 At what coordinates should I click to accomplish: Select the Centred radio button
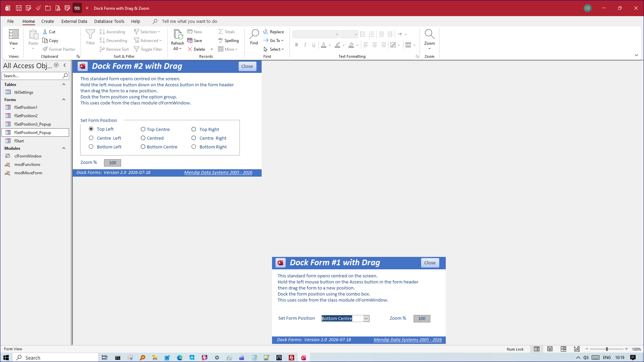(x=143, y=138)
